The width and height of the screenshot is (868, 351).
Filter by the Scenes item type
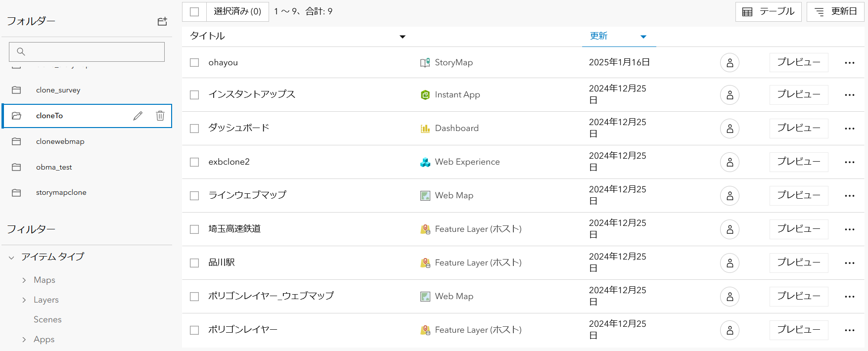[47, 320]
